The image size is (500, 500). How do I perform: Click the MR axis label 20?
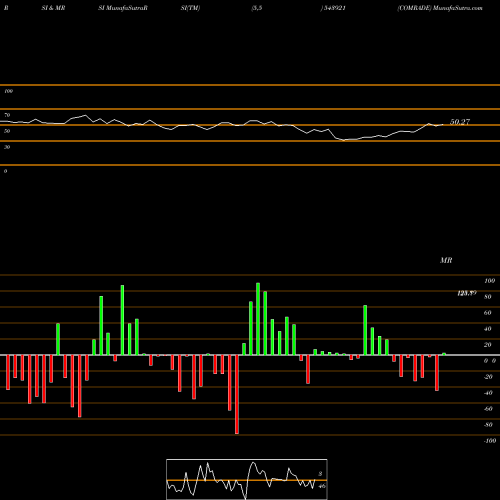[487, 345]
